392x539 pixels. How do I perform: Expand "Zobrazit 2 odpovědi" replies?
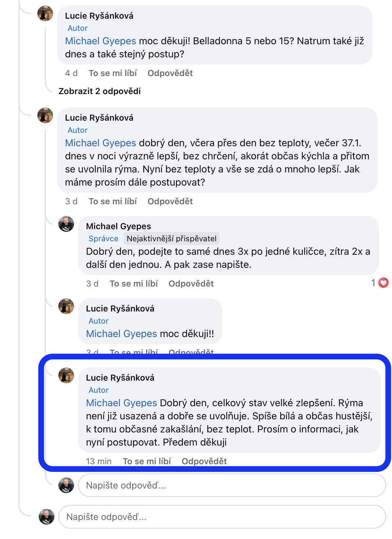point(100,91)
